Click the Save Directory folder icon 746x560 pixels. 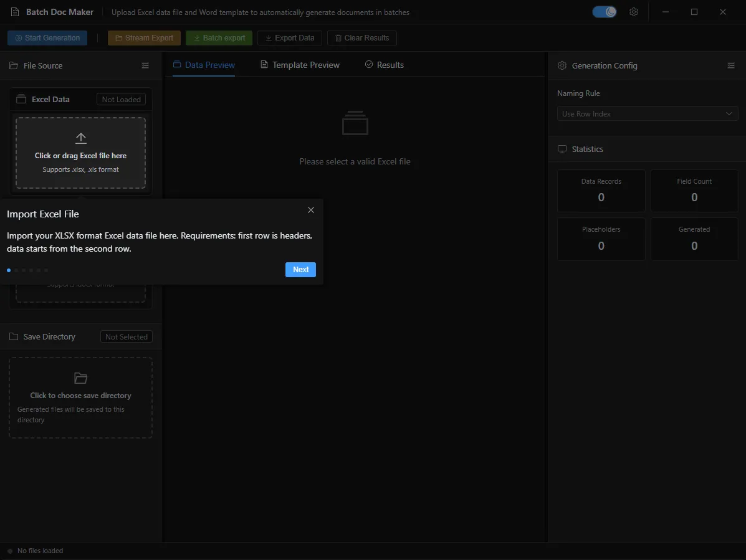(14, 336)
